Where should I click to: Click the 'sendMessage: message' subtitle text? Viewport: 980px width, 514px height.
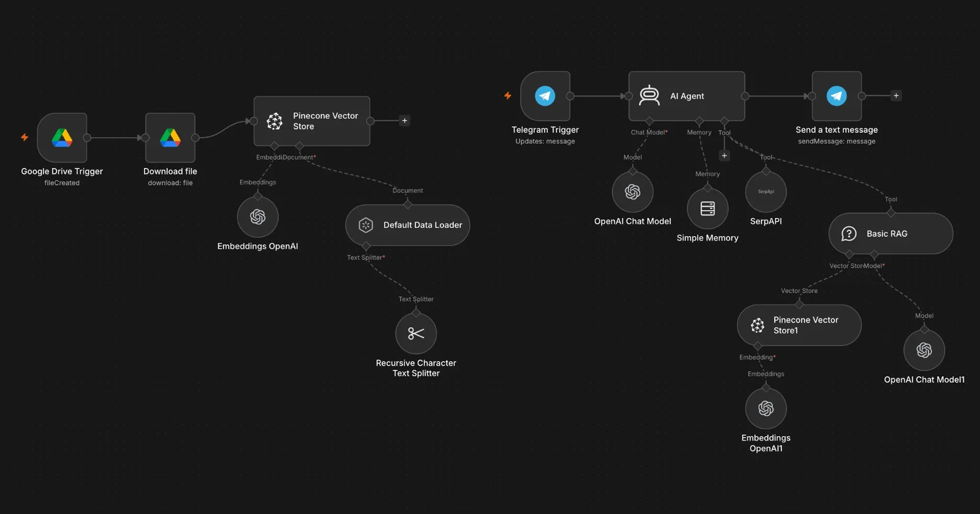pyautogui.click(x=837, y=142)
